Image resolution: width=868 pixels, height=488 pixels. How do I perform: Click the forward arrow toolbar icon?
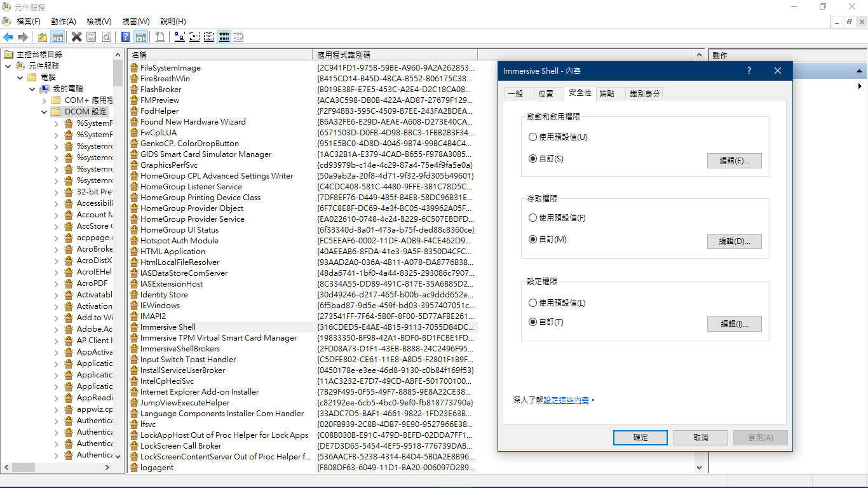[23, 37]
